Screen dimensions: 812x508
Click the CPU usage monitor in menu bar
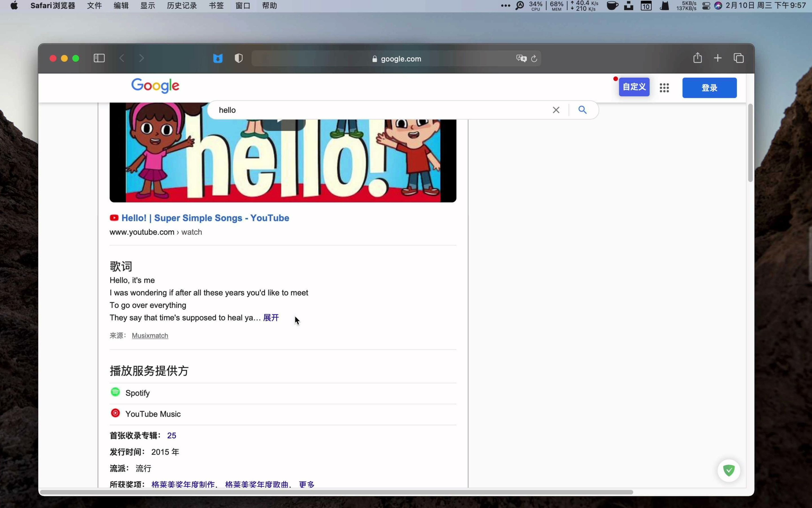tap(535, 6)
